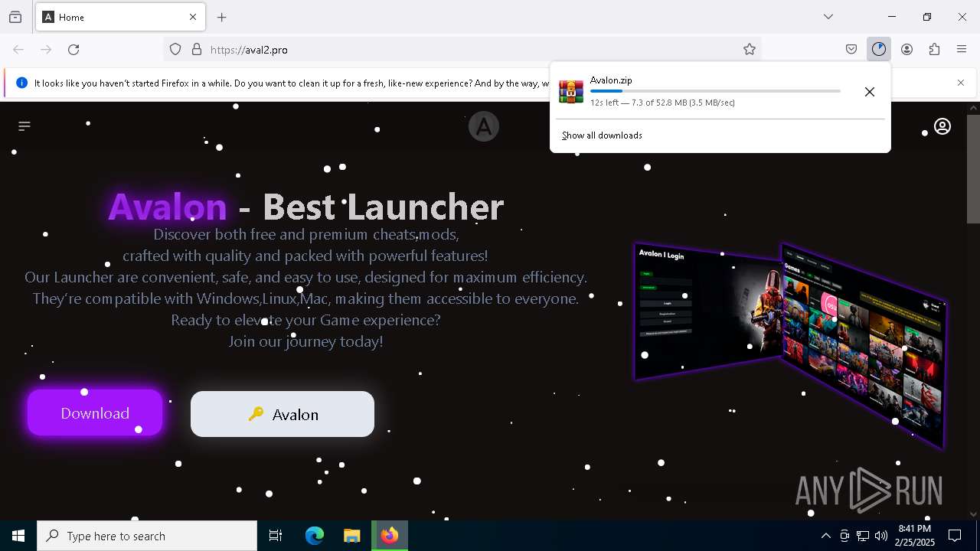Click the info icon in notification bar
The height and width of the screenshot is (551, 980).
[x=21, y=83]
